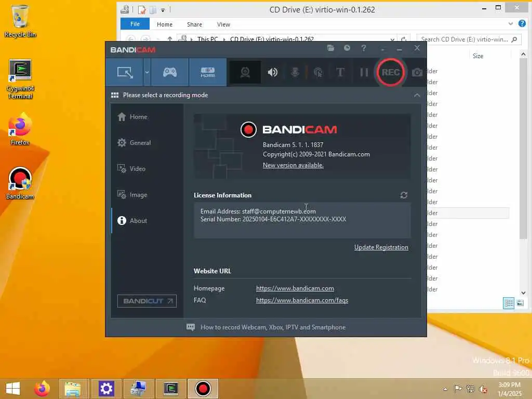The height and width of the screenshot is (399, 532).
Task: Select game recording mode gamepad icon
Action: click(170, 72)
